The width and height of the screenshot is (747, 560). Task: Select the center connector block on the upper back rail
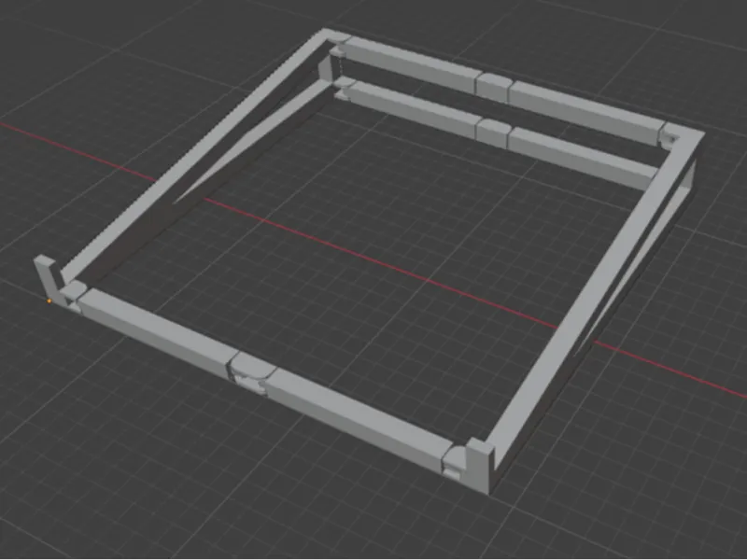494,87
